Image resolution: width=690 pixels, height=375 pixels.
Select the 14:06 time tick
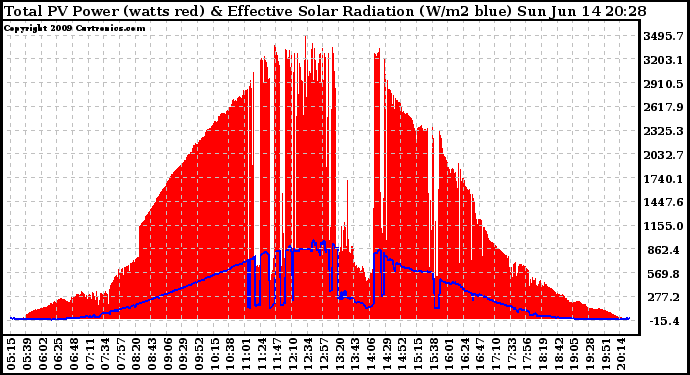(371, 354)
